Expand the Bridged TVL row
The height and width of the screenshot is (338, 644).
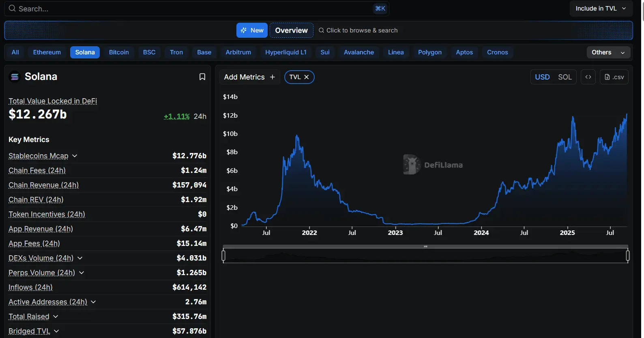56,331
